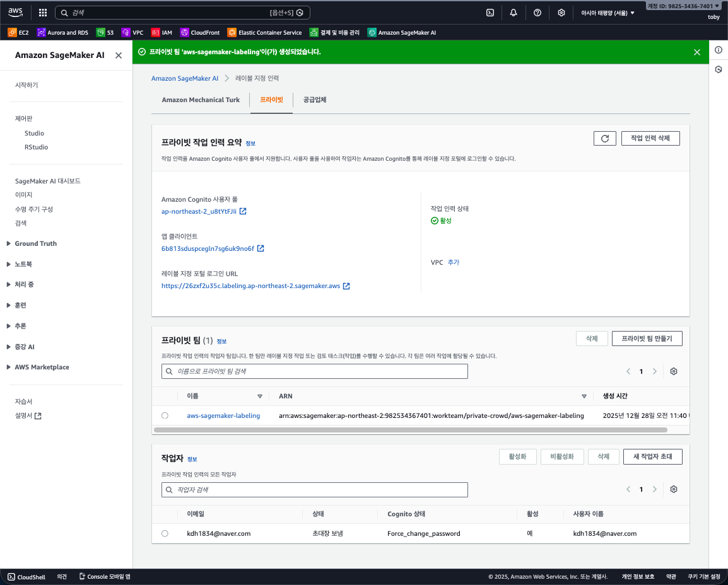Viewport: 728px width, 585px height.
Task: Open the services grid menu
Action: (43, 13)
